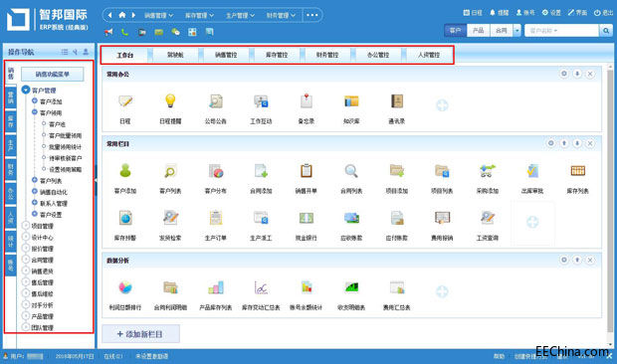Open the 收支明细表 green chart icon
The image size is (617, 364).
click(x=351, y=287)
